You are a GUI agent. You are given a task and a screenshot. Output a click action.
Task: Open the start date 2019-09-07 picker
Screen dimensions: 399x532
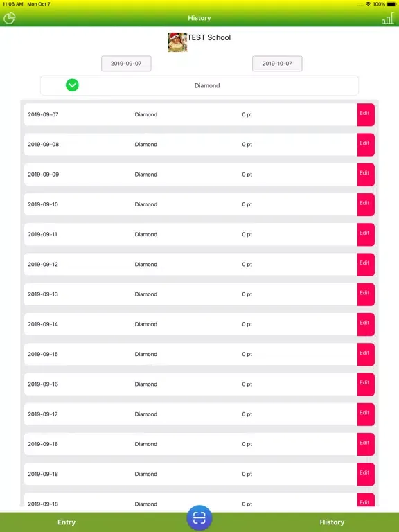(x=126, y=64)
